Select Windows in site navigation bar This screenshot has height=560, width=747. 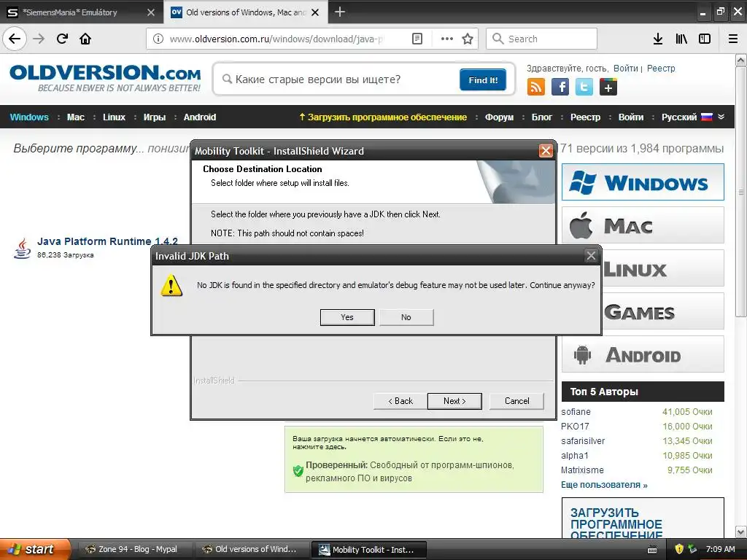coord(29,117)
